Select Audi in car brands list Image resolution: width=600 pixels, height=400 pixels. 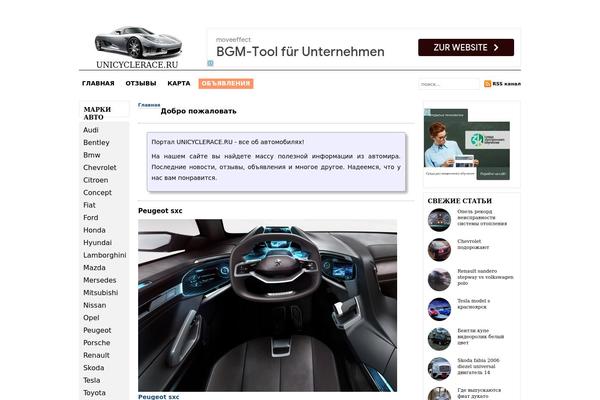click(x=91, y=130)
